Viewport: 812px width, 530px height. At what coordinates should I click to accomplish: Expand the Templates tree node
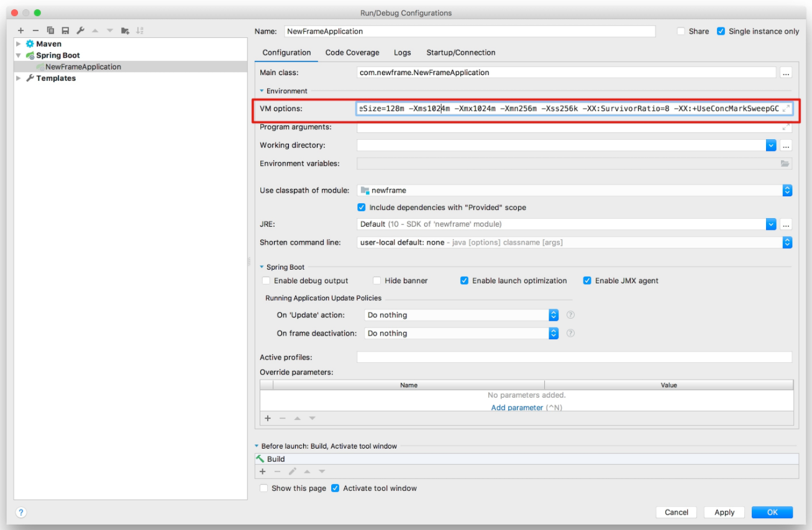pyautogui.click(x=19, y=78)
